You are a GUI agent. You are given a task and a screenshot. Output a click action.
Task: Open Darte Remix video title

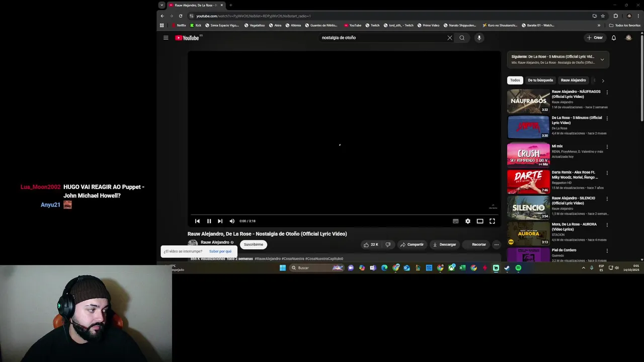click(575, 174)
